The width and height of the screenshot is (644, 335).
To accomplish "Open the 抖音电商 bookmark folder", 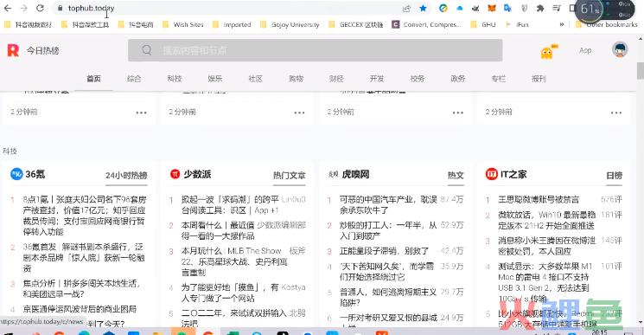I will tap(136, 24).
